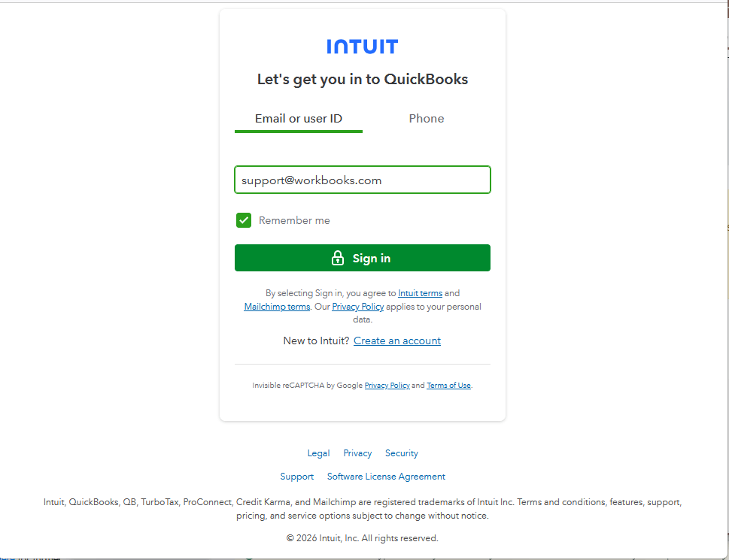Viewport: 729px width, 560px height.
Task: Open the Legal footer link
Action: (x=318, y=453)
